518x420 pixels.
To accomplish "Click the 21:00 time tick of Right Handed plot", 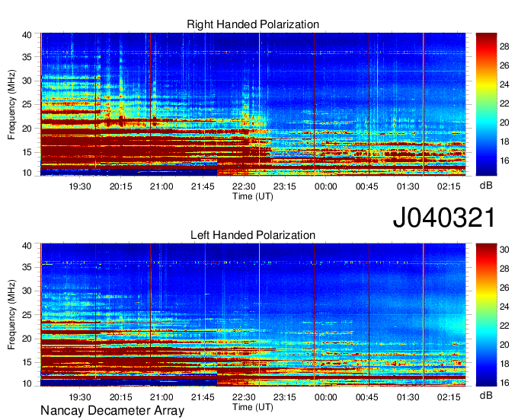I will pos(161,186).
